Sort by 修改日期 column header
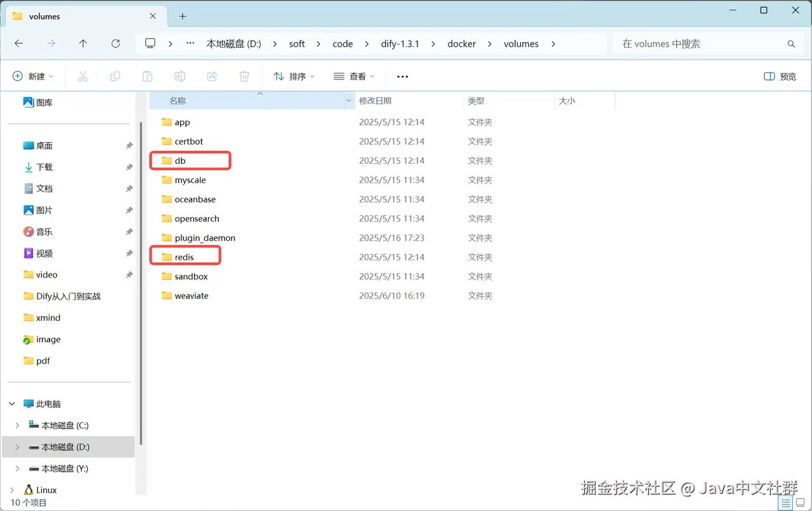This screenshot has height=511, width=812. [x=375, y=101]
